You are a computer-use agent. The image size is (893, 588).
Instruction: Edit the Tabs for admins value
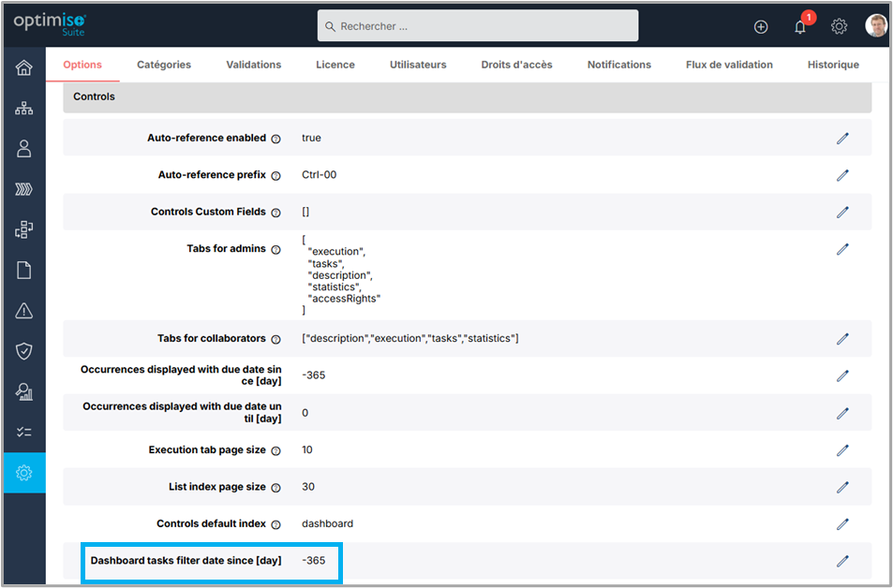[x=842, y=249]
